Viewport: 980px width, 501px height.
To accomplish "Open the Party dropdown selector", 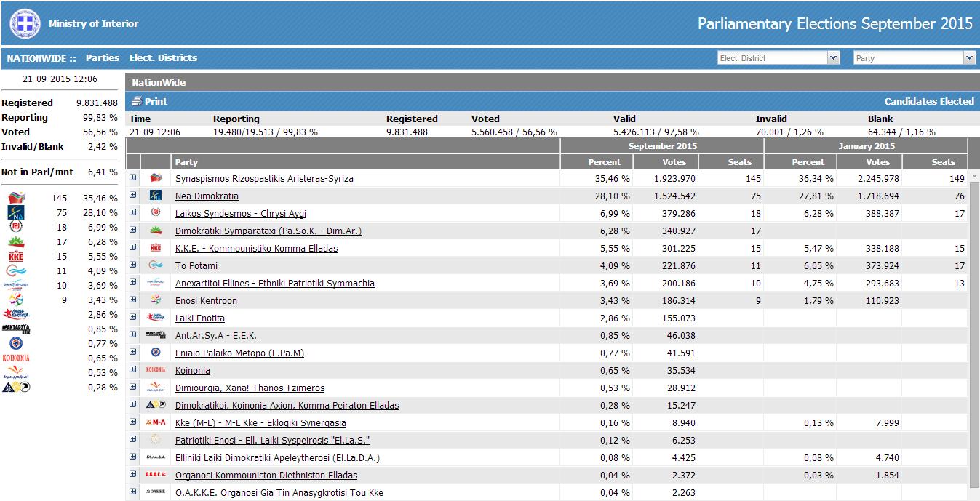I will pyautogui.click(x=914, y=58).
